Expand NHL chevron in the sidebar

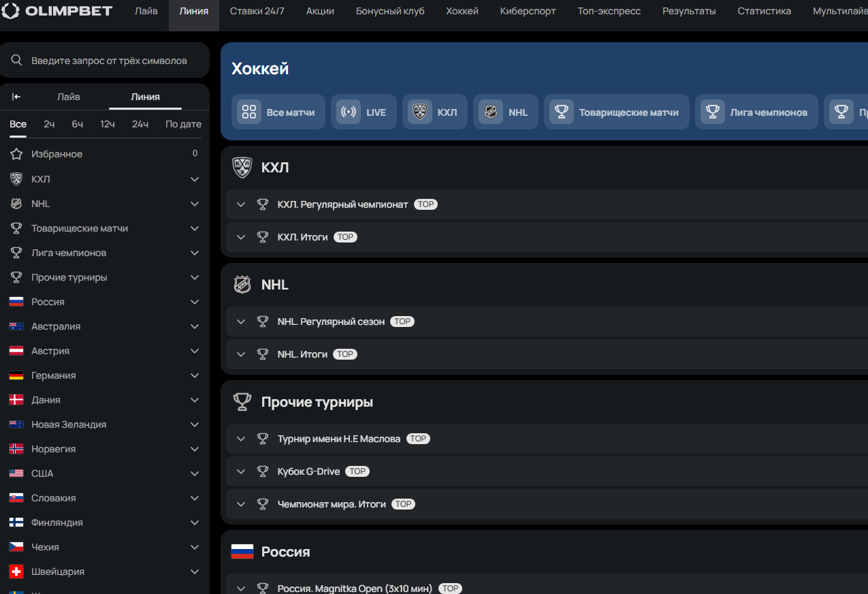[x=195, y=204]
